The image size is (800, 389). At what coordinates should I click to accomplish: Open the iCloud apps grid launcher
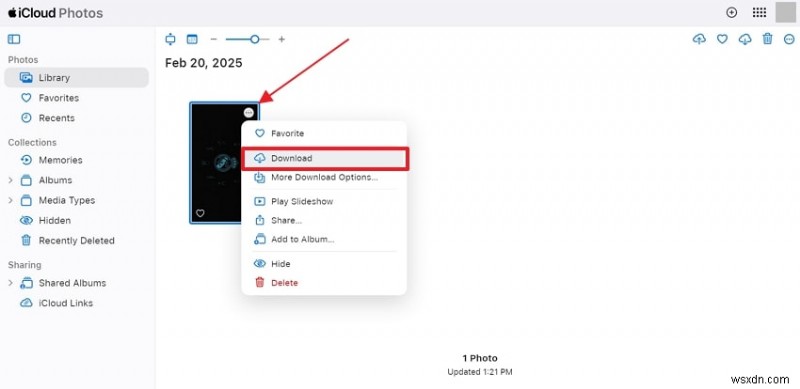(759, 13)
